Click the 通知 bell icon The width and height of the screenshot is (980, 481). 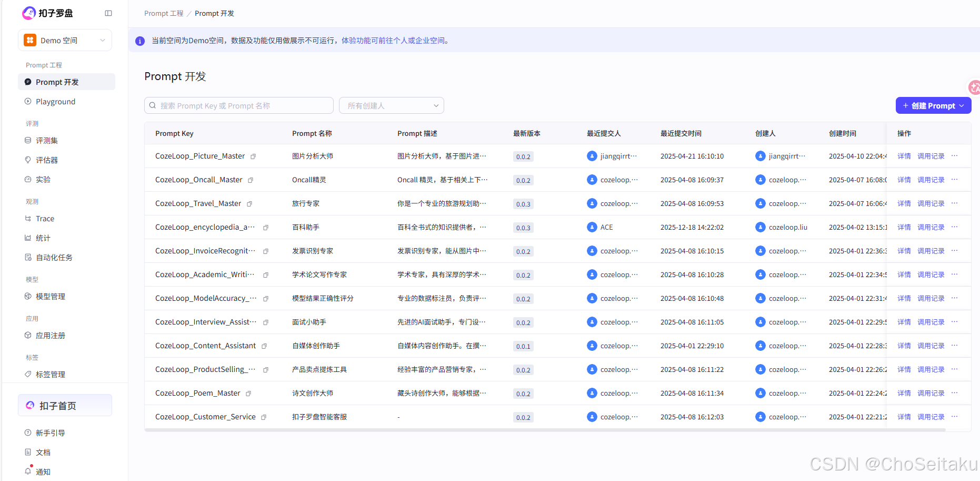click(28, 471)
